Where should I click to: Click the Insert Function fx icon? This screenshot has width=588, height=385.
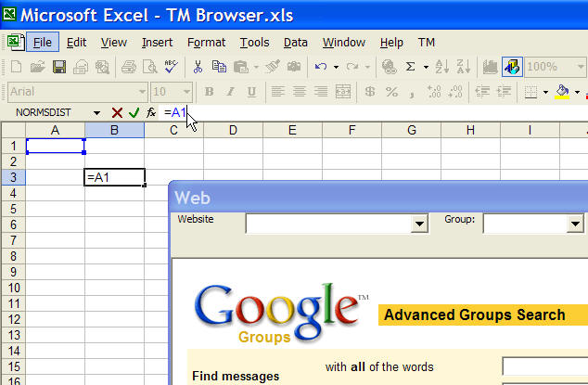tap(151, 112)
